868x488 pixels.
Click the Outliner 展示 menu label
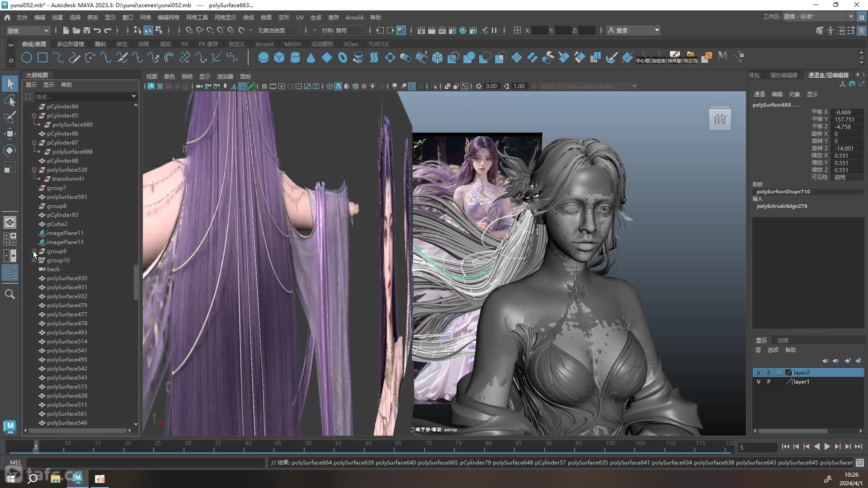click(x=31, y=85)
